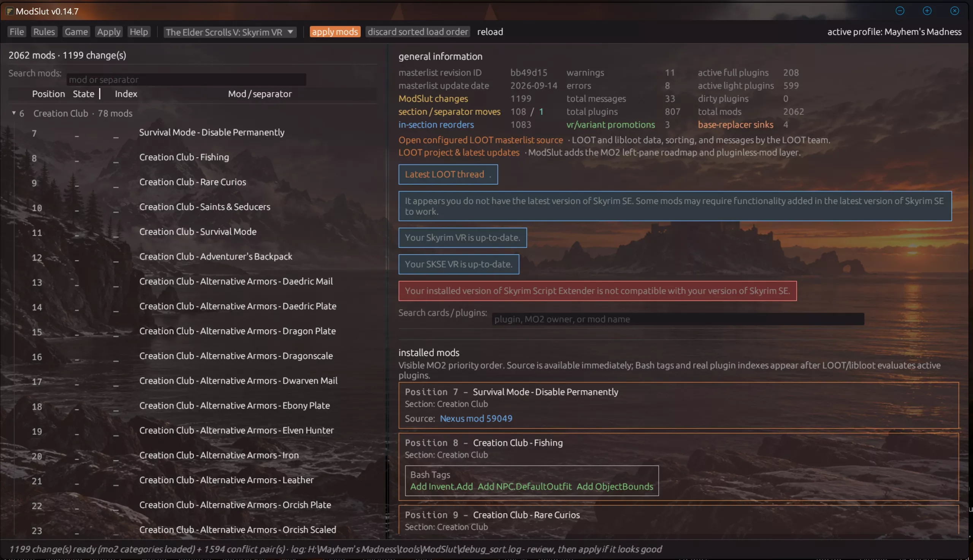Open configured LOOT masterlist source link

coord(480,140)
